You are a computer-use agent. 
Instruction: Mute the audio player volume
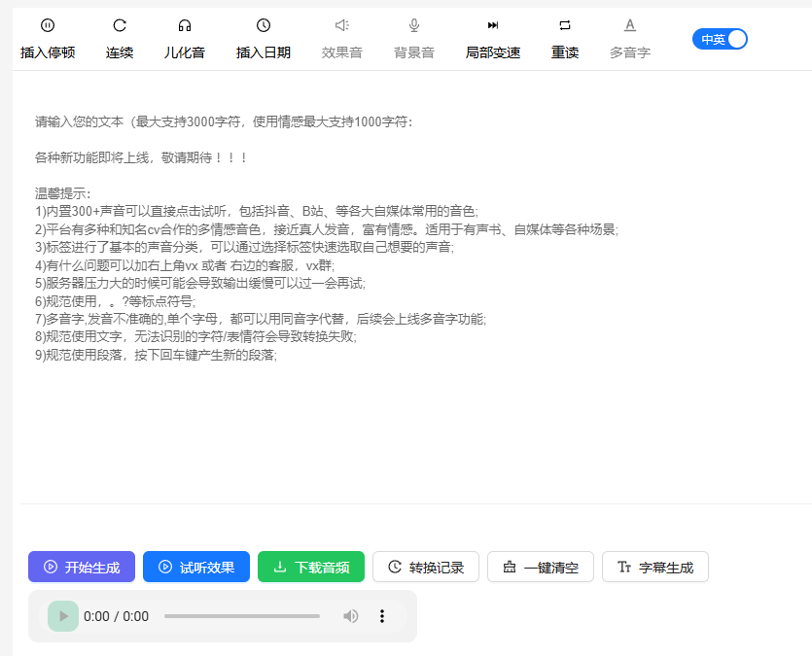(351, 616)
